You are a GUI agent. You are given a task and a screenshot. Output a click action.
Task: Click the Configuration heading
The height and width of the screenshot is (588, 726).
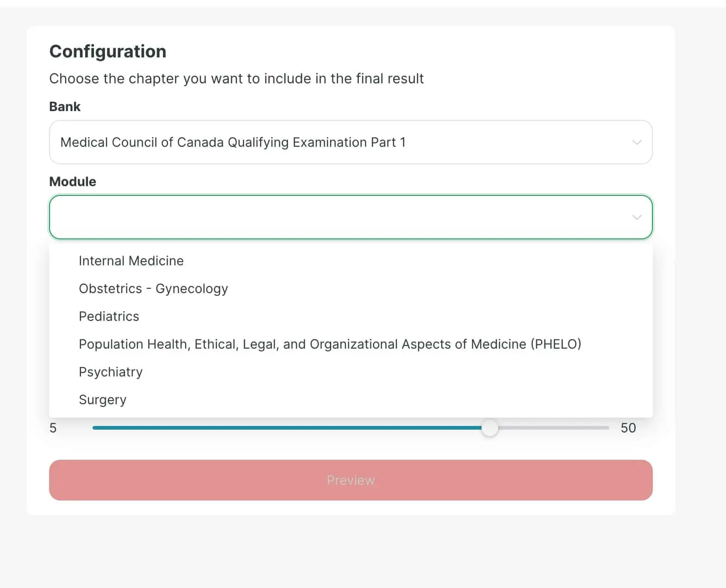[x=108, y=51]
